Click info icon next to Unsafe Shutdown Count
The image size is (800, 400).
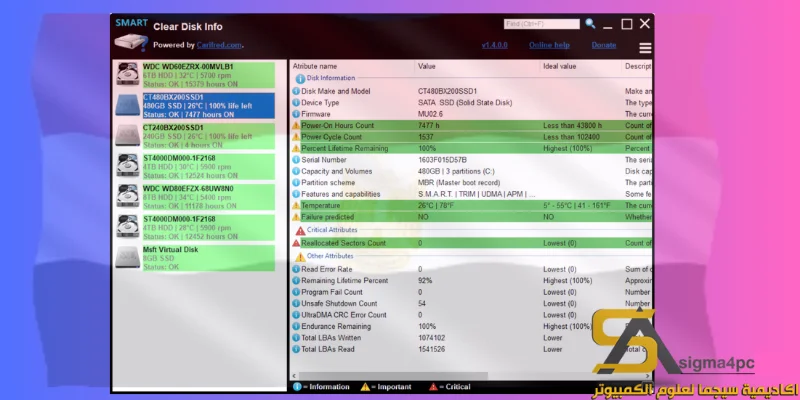coord(296,304)
